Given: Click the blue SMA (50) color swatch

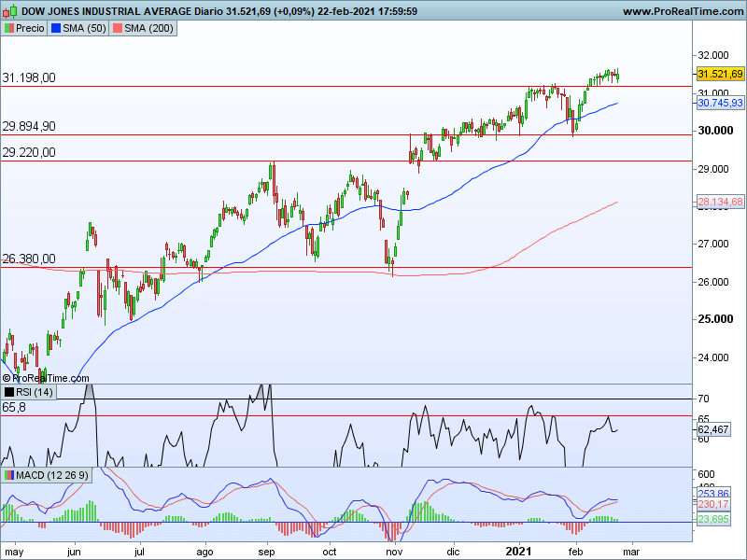Looking at the screenshot, I should tap(56, 29).
